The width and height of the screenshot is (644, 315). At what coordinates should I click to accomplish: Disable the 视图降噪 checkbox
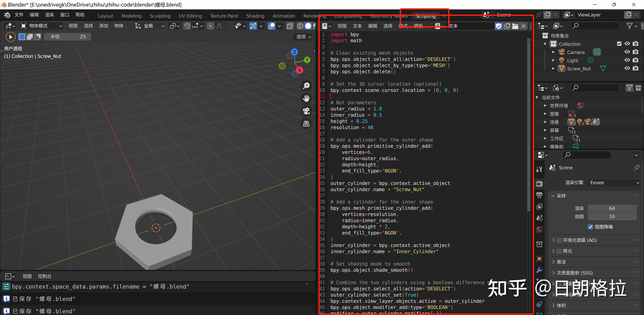point(591,227)
